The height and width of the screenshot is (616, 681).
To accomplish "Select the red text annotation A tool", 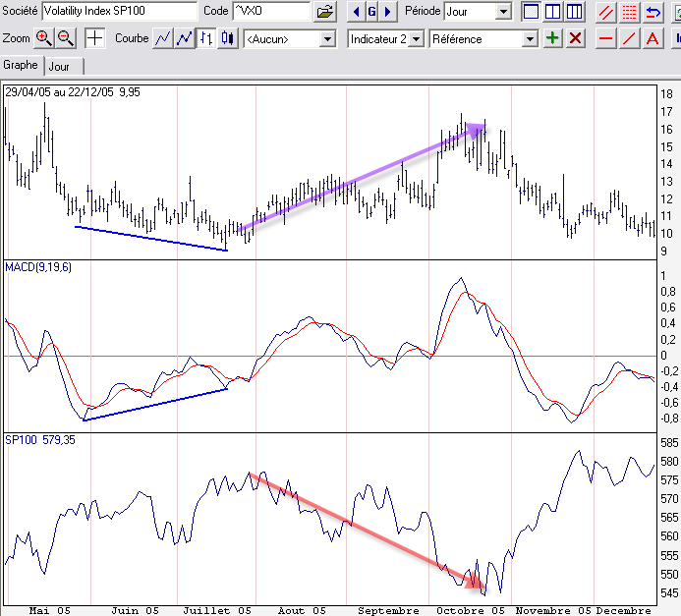I will [x=652, y=38].
